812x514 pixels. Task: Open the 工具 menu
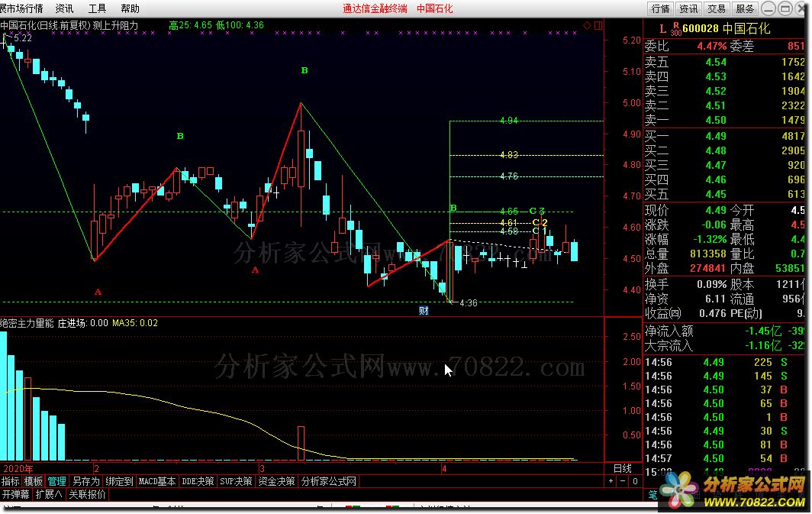(x=97, y=9)
